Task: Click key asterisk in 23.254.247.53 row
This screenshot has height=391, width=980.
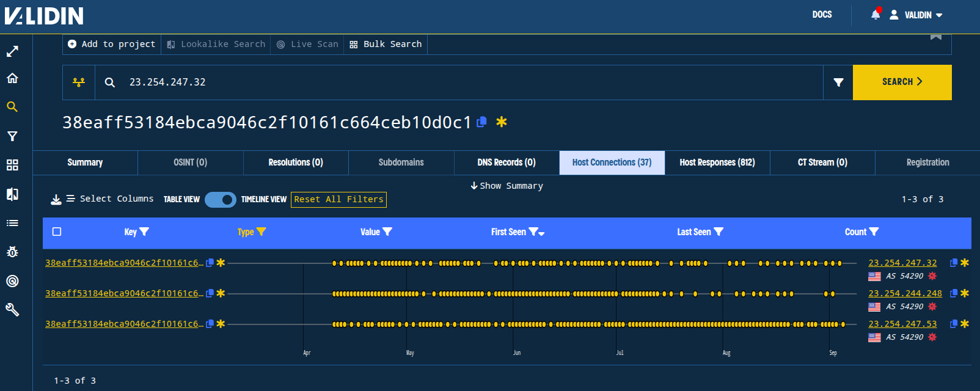Action: point(221,324)
